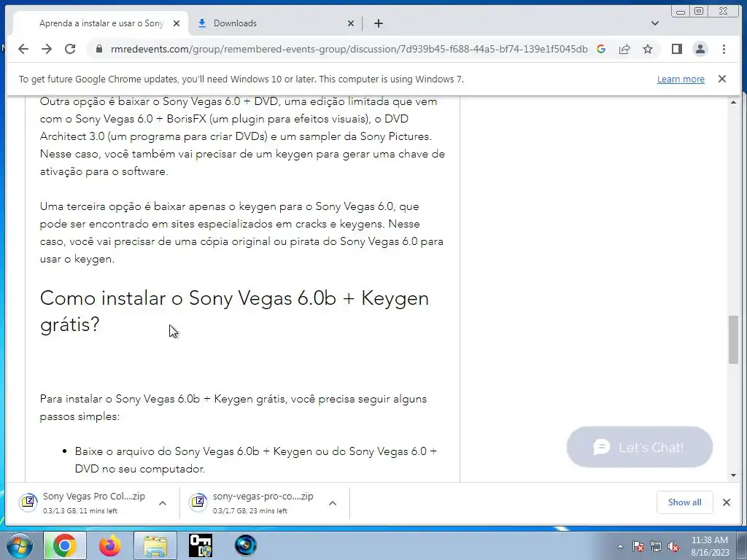Click Chrome icon in the taskbar
Image resolution: width=747 pixels, height=560 pixels.
(65, 545)
